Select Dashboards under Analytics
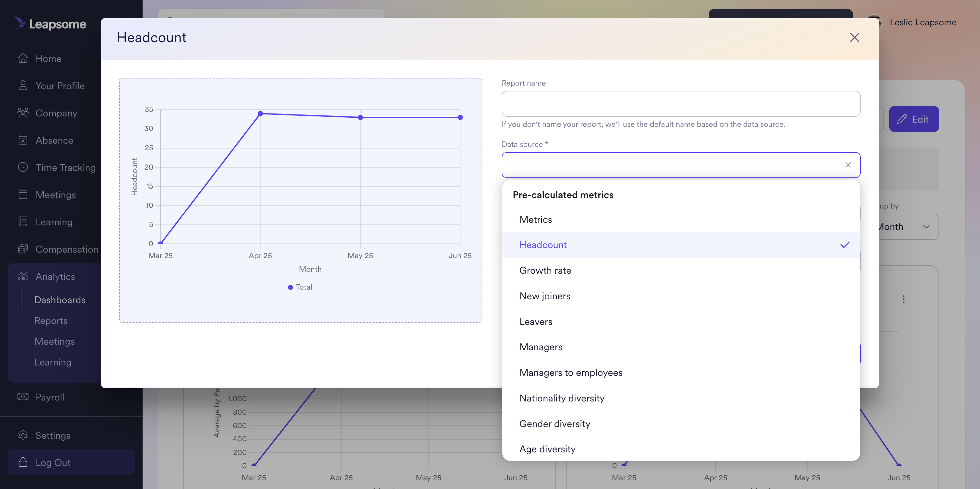Viewport: 980px width, 489px height. pos(60,300)
